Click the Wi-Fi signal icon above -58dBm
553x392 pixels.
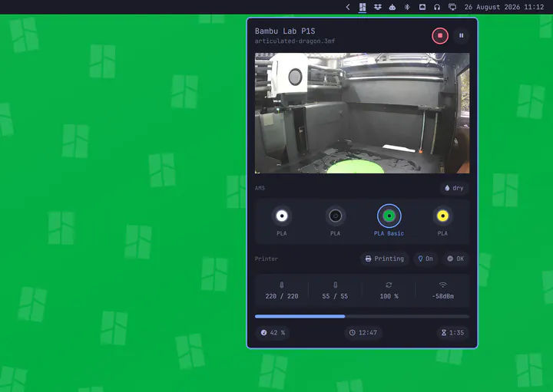tap(443, 285)
